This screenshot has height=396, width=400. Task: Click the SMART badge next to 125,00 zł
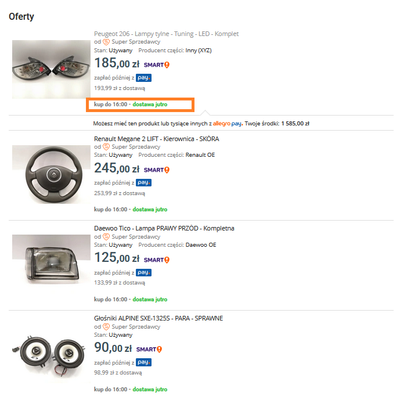point(156,260)
